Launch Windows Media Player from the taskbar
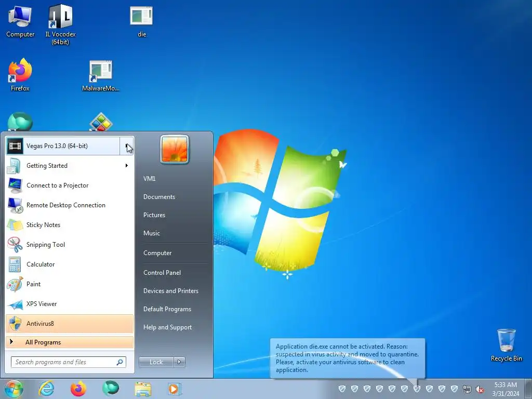The height and width of the screenshot is (399, 532). point(175,389)
